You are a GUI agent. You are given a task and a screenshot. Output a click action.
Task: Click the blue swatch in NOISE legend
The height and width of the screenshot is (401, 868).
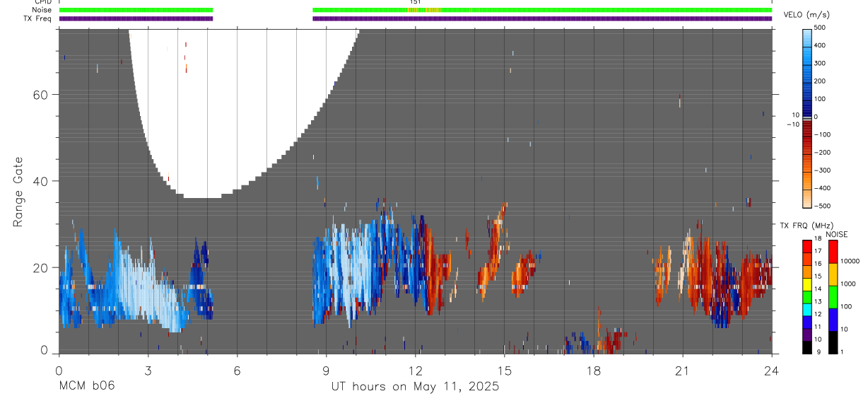pos(834,320)
